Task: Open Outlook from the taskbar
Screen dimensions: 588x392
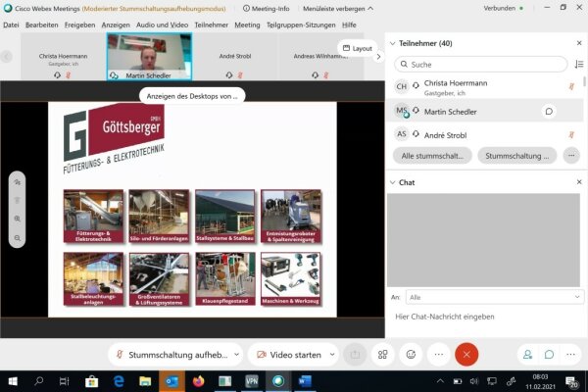Action: pyautogui.click(x=171, y=381)
